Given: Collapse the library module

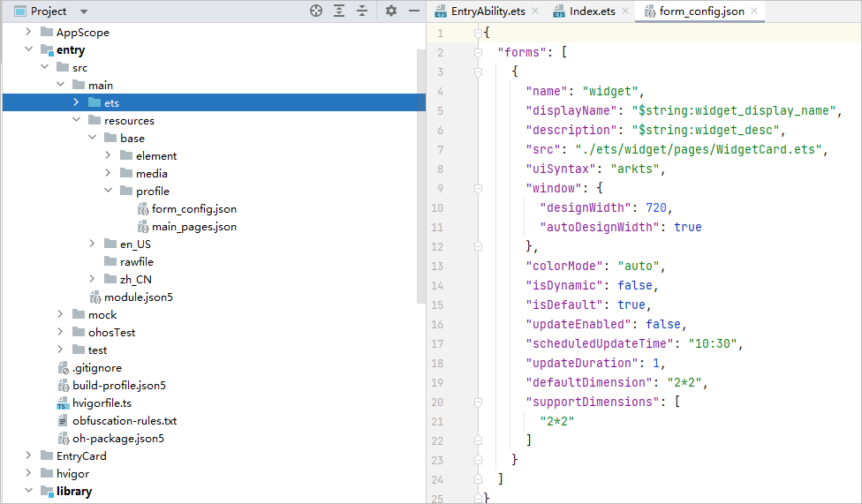Looking at the screenshot, I should point(28,491).
